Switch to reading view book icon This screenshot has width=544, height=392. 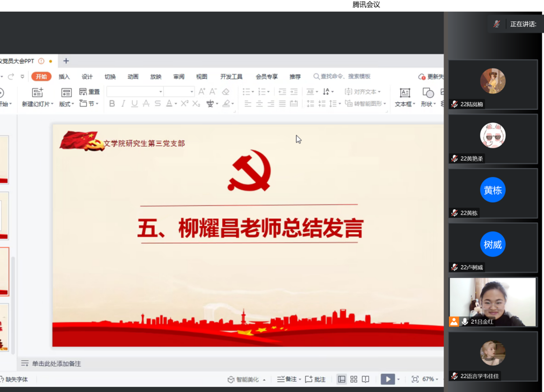tap(365, 379)
